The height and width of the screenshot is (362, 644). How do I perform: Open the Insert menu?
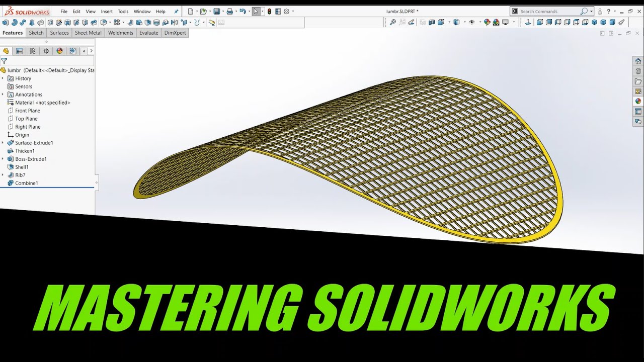pyautogui.click(x=107, y=11)
